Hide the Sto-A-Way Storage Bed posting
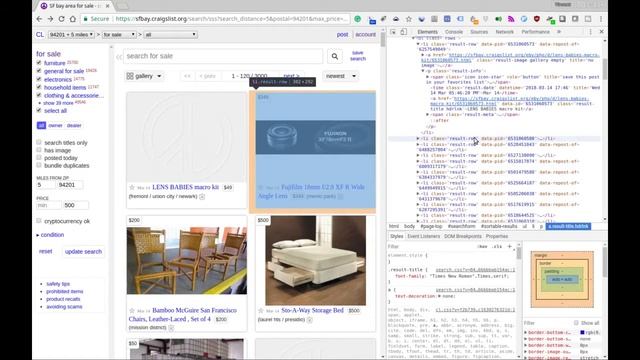Screen dimensions: 640x360 point(310,320)
